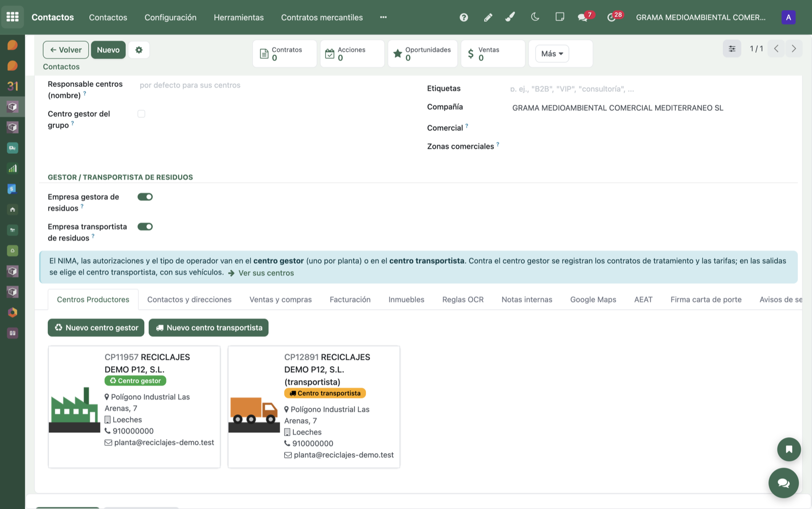
Task: Click the floating bookmark button
Action: pos(789,449)
